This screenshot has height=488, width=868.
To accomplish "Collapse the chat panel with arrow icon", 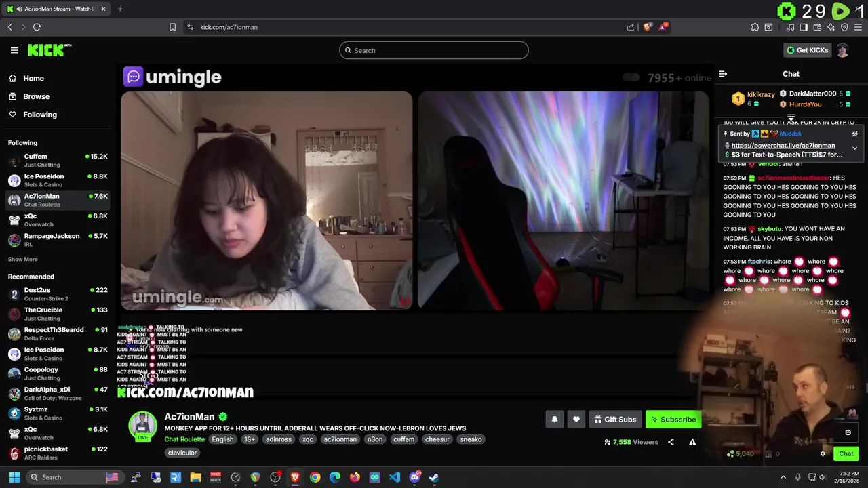I will (x=723, y=74).
